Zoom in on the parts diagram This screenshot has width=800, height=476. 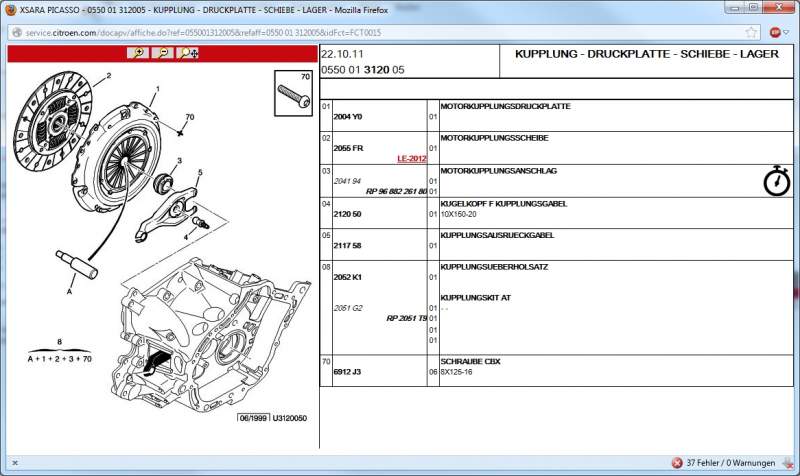[x=138, y=53]
